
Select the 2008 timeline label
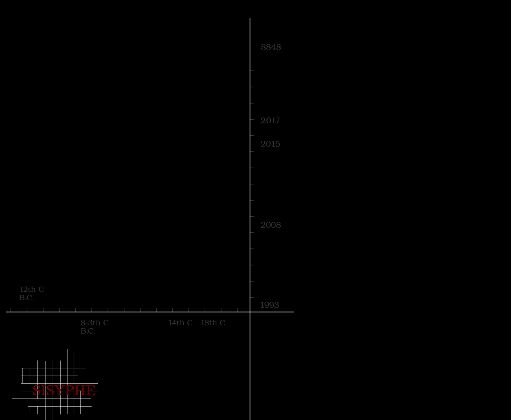click(271, 225)
